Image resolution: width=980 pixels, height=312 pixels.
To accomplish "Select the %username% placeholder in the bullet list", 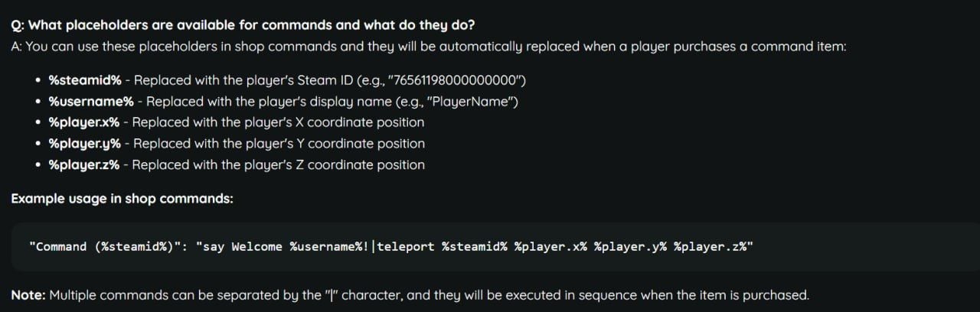I will point(91,102).
